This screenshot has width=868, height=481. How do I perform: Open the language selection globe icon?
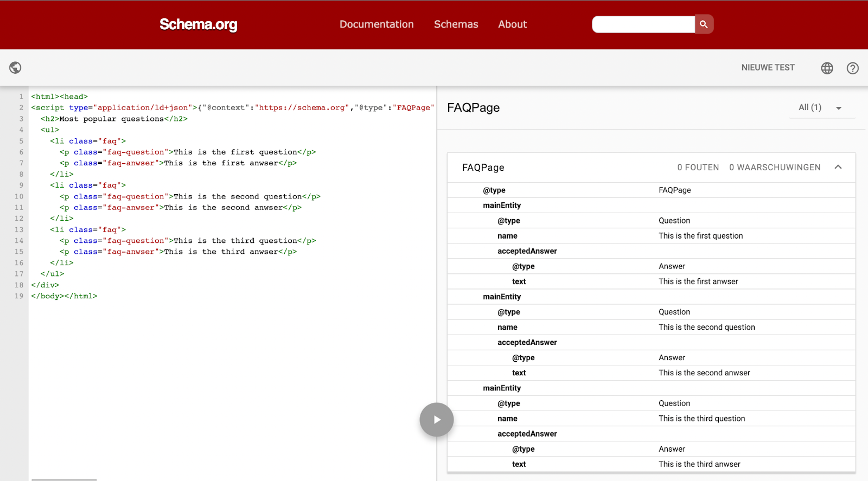coord(827,68)
